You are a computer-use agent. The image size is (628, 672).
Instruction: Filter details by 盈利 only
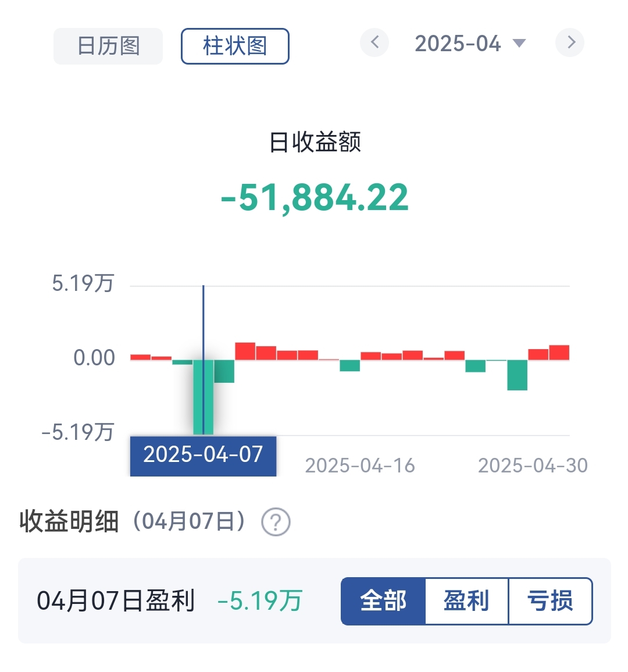466,601
